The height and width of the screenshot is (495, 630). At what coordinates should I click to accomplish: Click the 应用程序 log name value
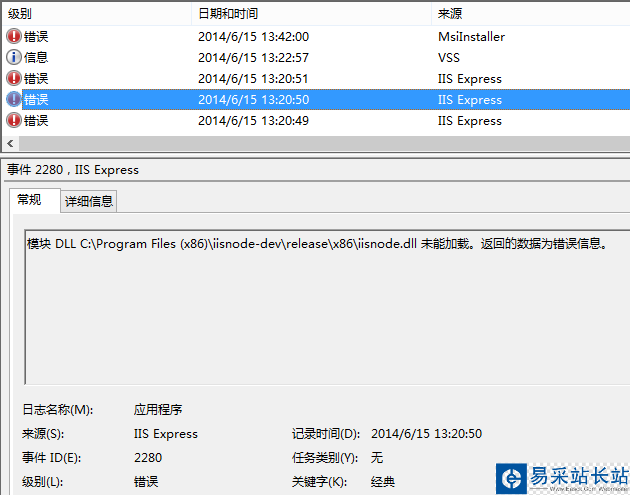pyautogui.click(x=158, y=409)
